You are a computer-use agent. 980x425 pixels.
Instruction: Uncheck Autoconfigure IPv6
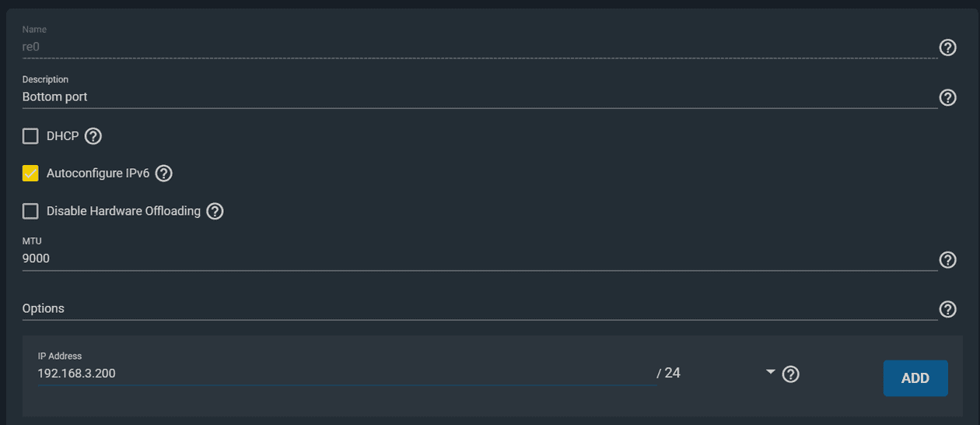click(30, 174)
